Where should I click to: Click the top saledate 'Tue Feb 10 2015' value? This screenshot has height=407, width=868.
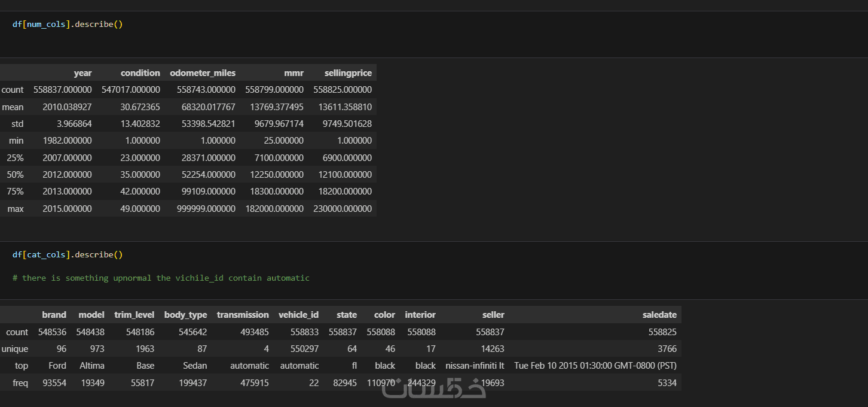(x=595, y=366)
